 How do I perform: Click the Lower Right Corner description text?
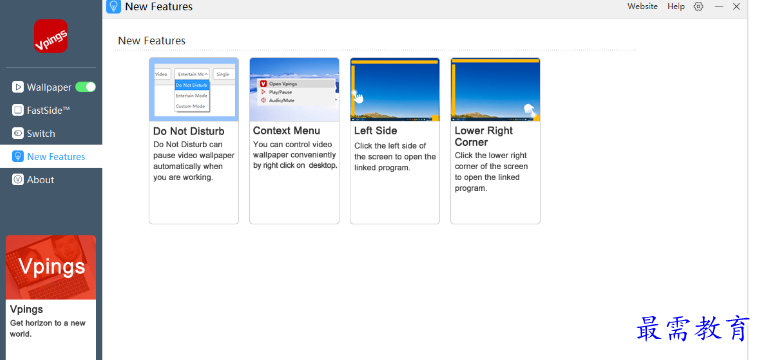[x=491, y=172]
